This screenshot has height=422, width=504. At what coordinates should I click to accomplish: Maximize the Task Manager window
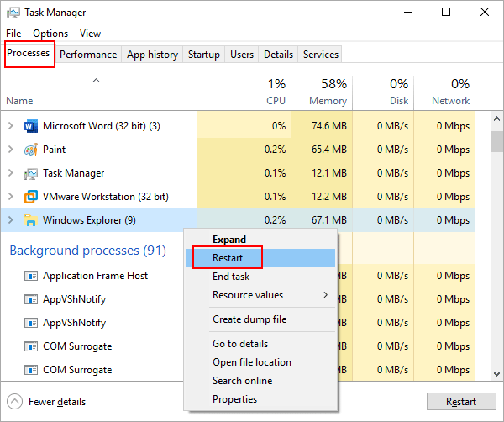tap(446, 13)
